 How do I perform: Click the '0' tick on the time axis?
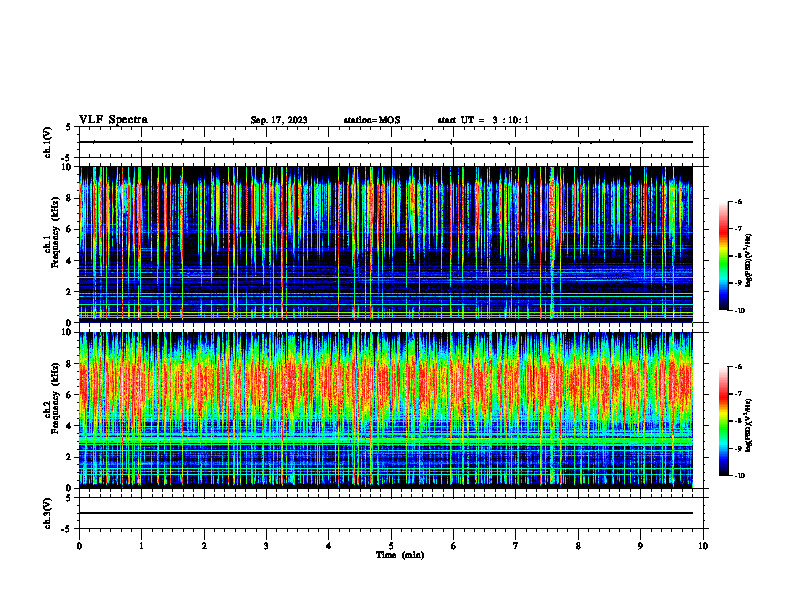[x=79, y=546]
